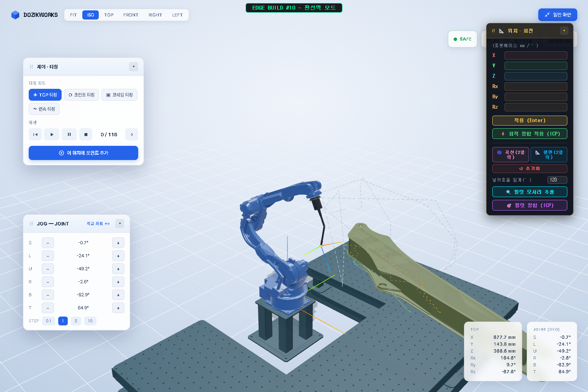The width and height of the screenshot is (588, 392).
Task: Set jog step to 5
Action: pos(76,321)
